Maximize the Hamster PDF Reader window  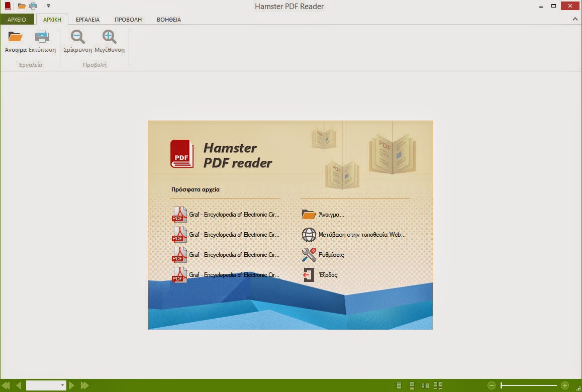pyautogui.click(x=553, y=6)
